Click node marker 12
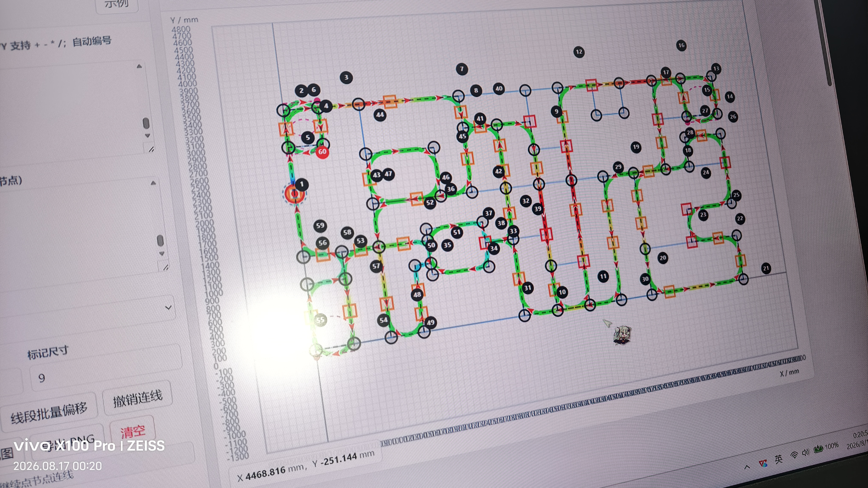Screen dimensions: 868x488 [x=579, y=52]
